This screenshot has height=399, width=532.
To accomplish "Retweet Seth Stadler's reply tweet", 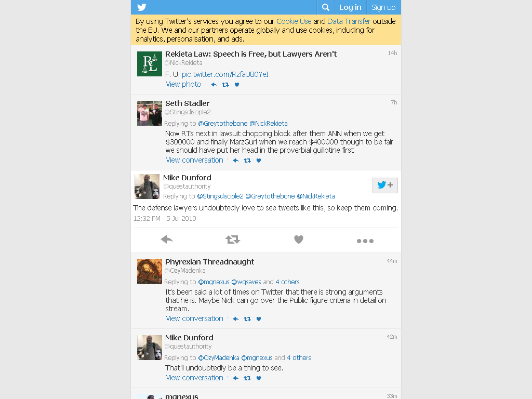I will pos(247,161).
